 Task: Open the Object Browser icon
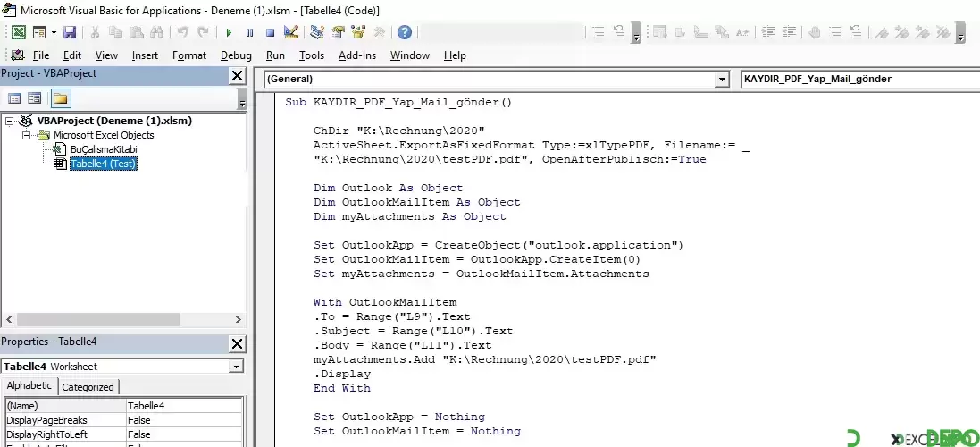(358, 32)
